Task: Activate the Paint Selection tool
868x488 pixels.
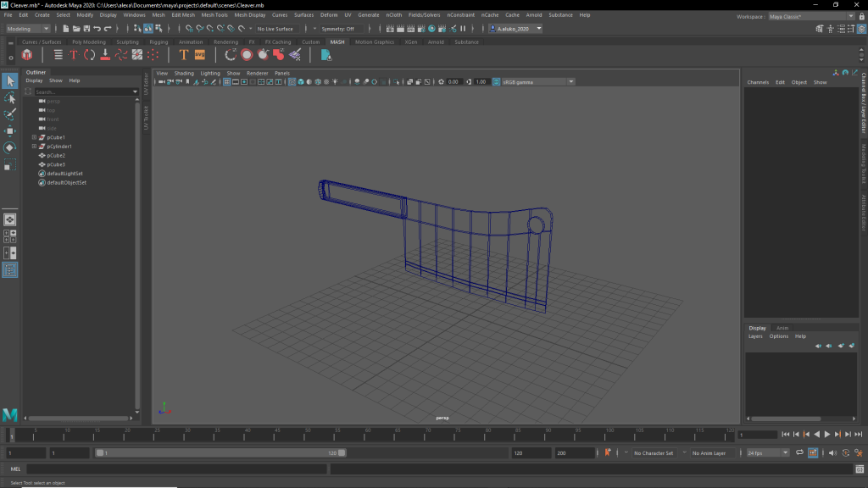Action: [x=10, y=114]
